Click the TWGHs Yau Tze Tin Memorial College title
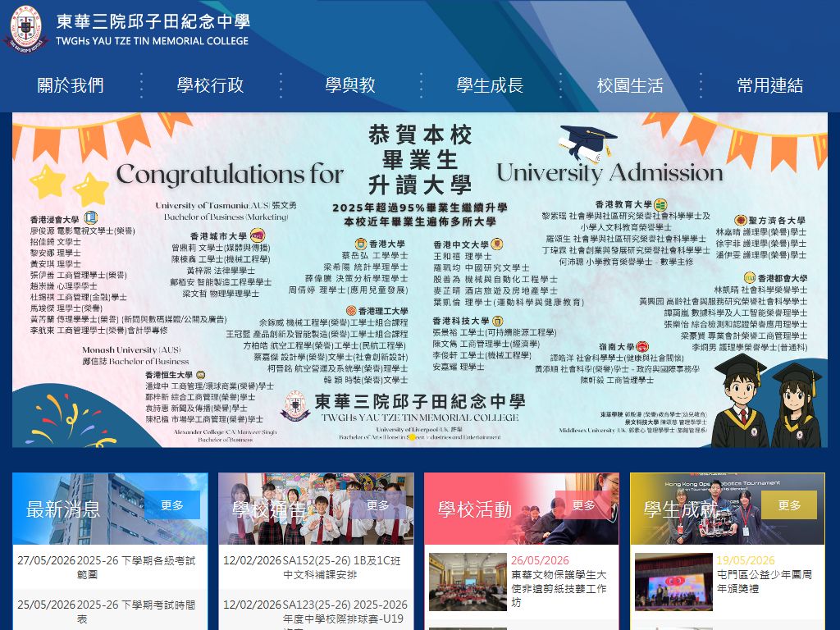This screenshot has height=630, width=840. click(153, 30)
